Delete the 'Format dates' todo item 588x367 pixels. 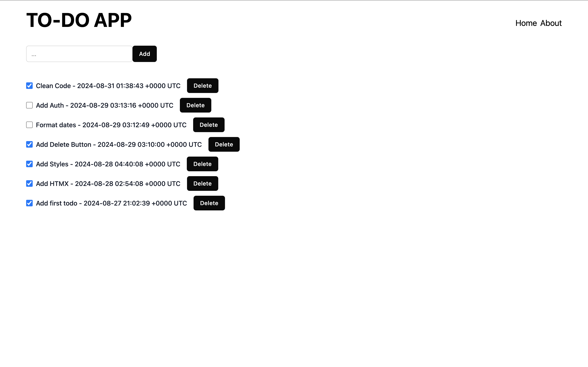pos(208,124)
